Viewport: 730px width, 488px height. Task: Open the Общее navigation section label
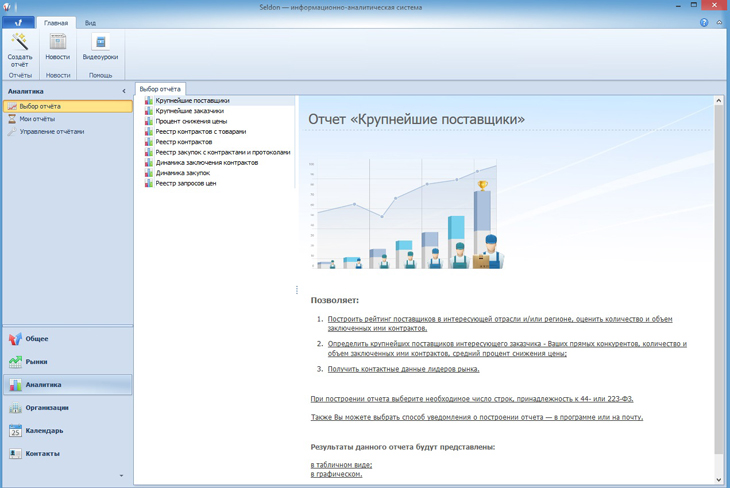37,339
